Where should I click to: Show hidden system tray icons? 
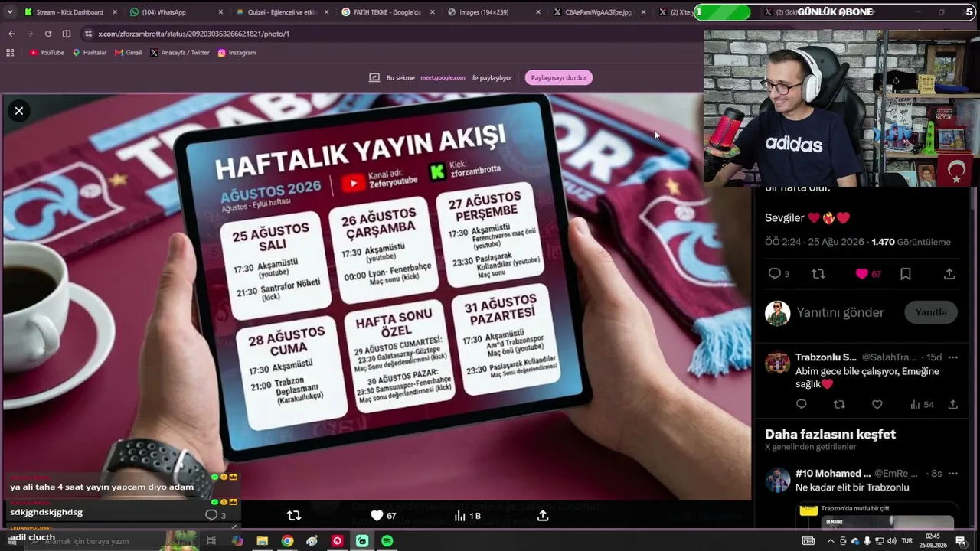coord(831,541)
